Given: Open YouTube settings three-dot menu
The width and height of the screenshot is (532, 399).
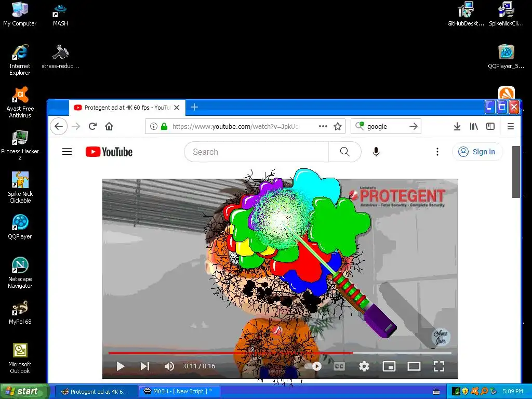Looking at the screenshot, I should 437,152.
